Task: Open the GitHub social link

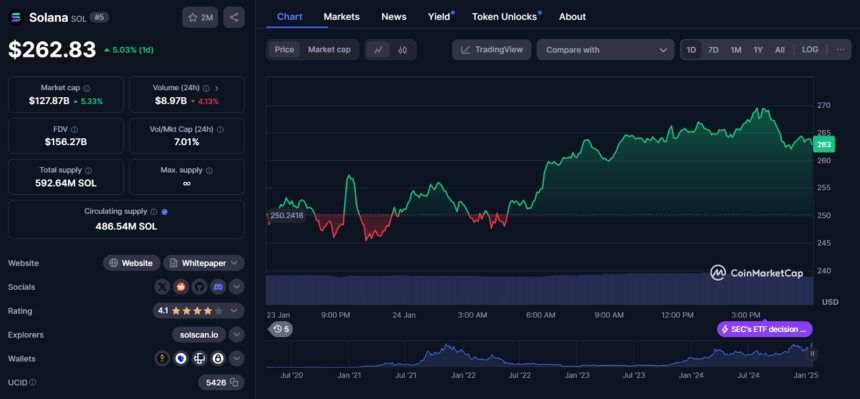Action: tap(199, 286)
